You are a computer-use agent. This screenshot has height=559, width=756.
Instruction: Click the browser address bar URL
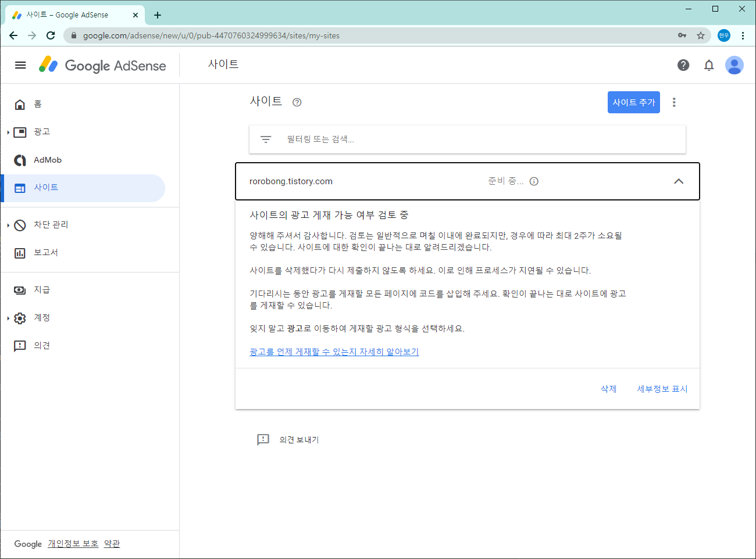point(211,35)
